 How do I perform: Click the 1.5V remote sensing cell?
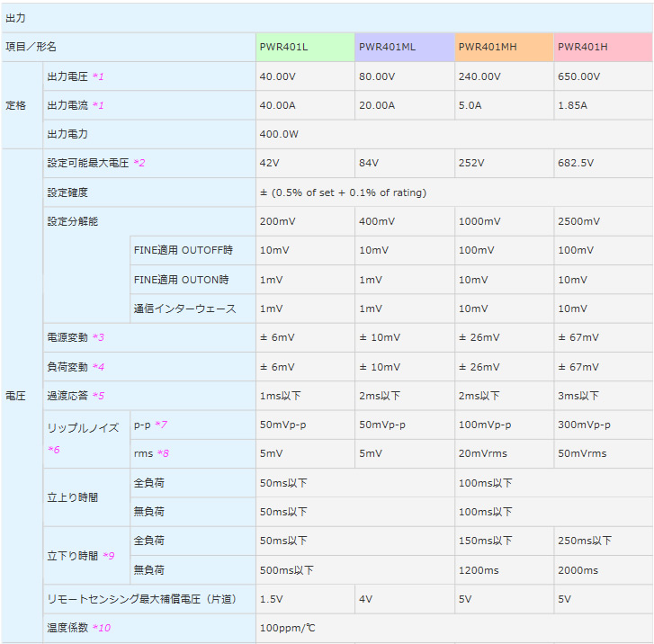click(x=305, y=599)
